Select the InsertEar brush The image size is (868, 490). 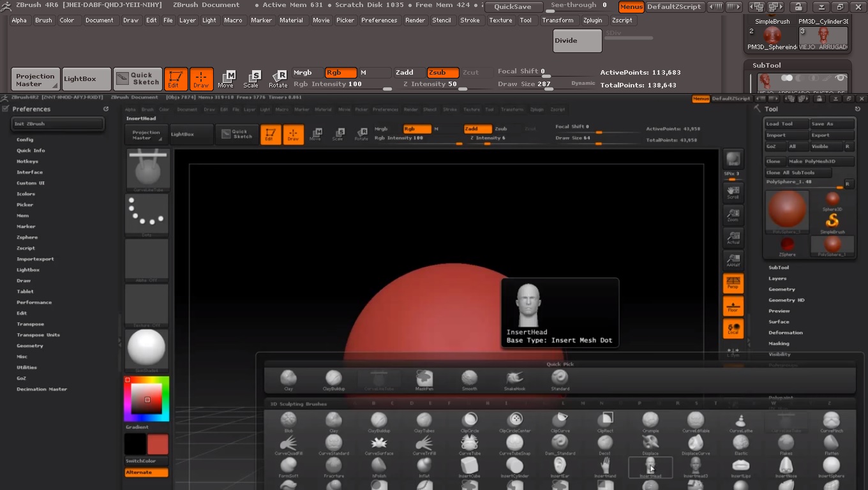pyautogui.click(x=560, y=468)
